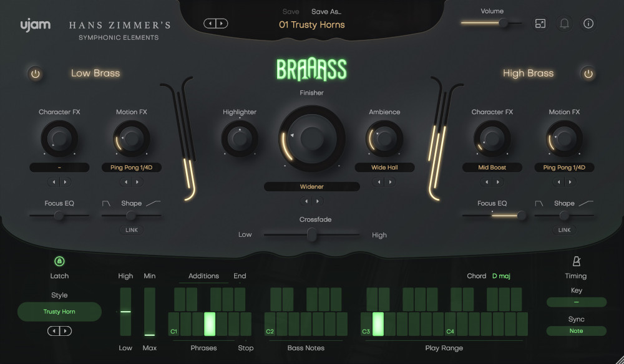Open the Wide Hall ambience dropdown

(x=384, y=167)
